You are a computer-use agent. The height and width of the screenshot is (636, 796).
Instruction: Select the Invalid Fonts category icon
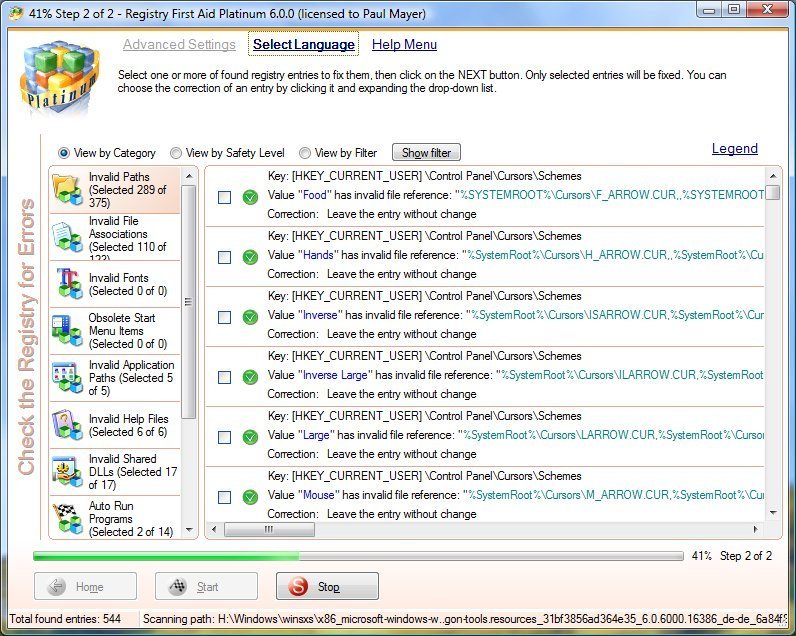tap(67, 284)
